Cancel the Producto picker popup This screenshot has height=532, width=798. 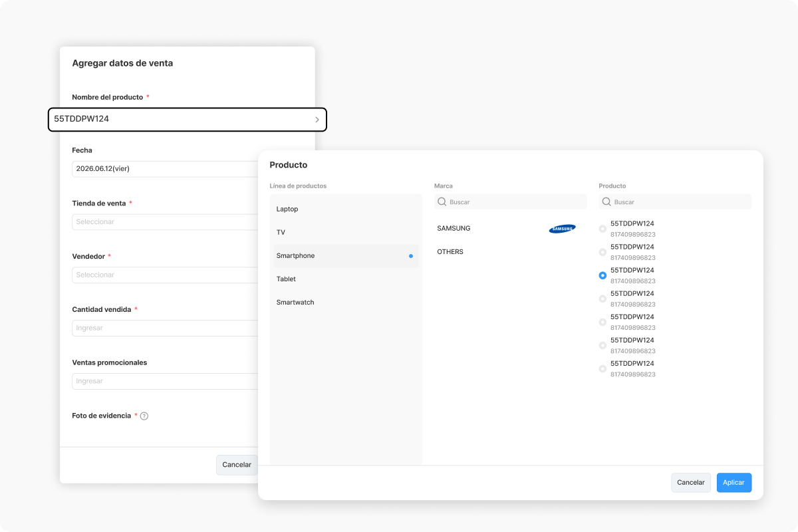[691, 483]
